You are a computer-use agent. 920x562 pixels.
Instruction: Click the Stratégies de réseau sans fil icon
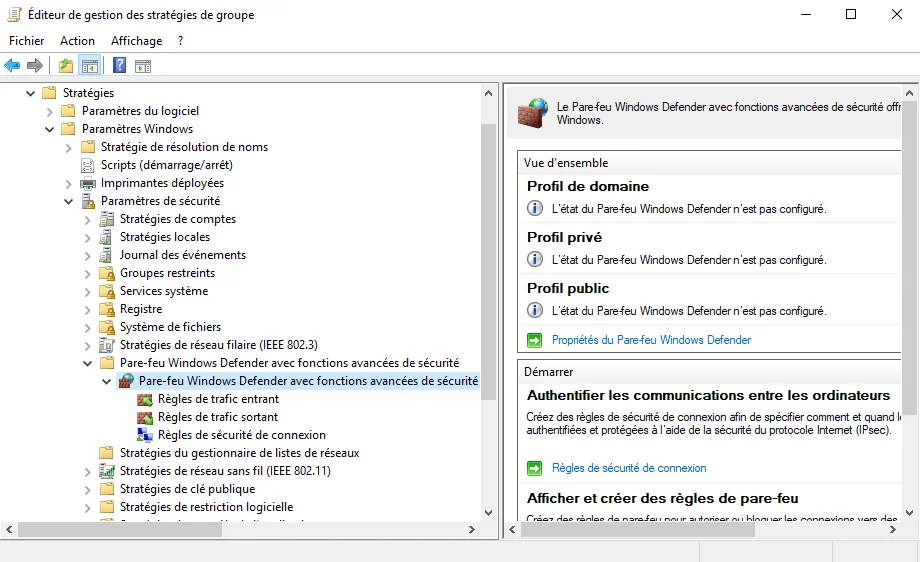point(107,471)
